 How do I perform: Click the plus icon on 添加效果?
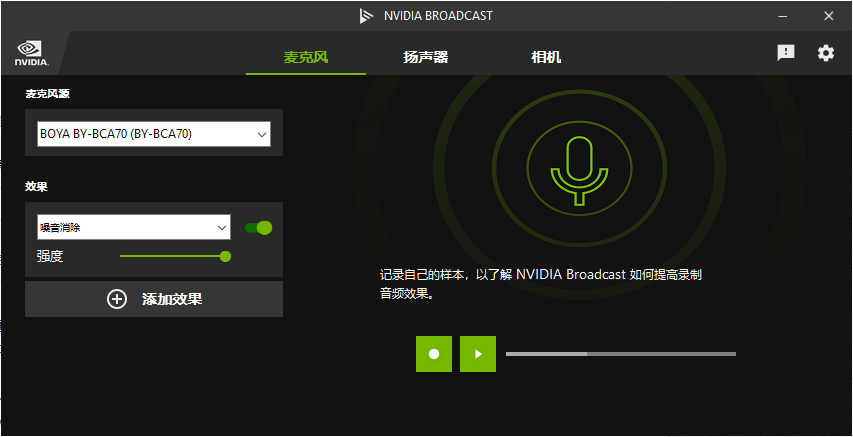click(x=117, y=299)
